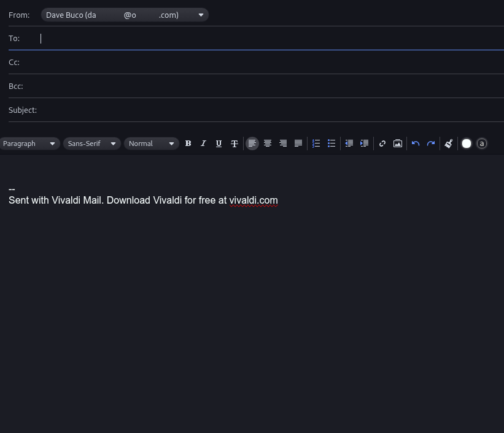
Task: Clear formatting with the brush icon
Action: pos(449,144)
